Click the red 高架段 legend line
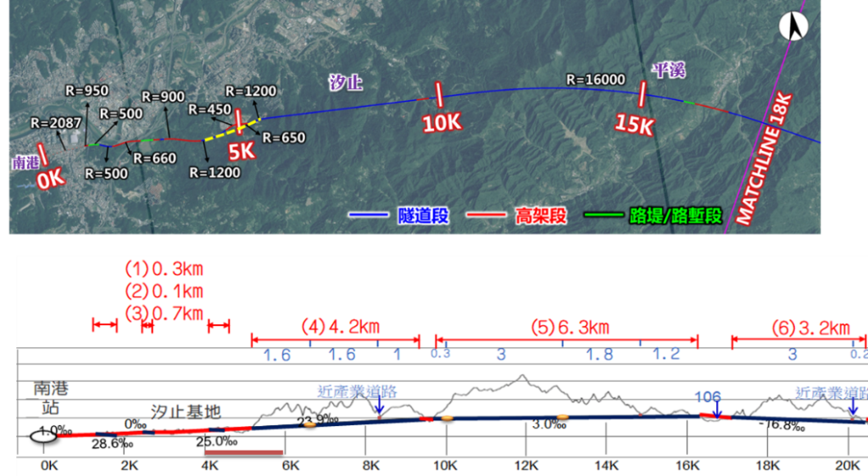The height and width of the screenshot is (476, 868). tap(487, 217)
